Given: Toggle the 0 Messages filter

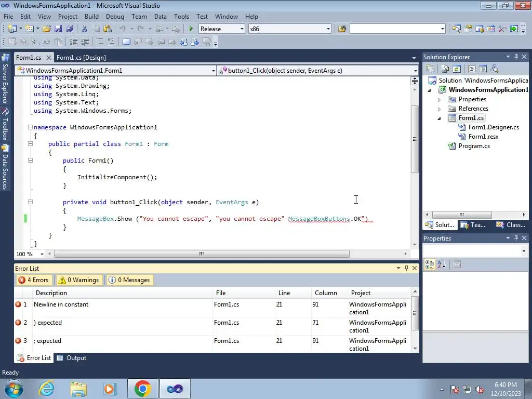Looking at the screenshot, I should (x=130, y=280).
